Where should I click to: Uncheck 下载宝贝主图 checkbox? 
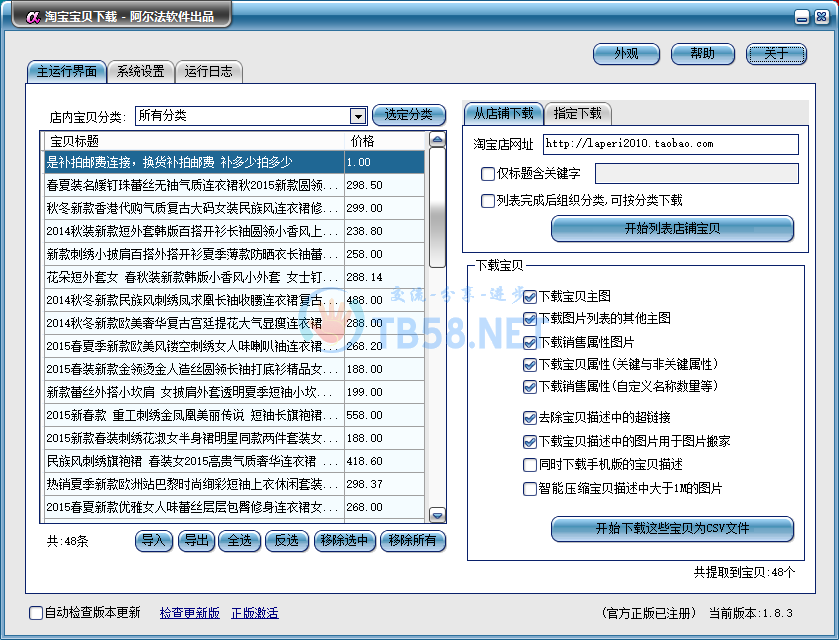pos(530,296)
